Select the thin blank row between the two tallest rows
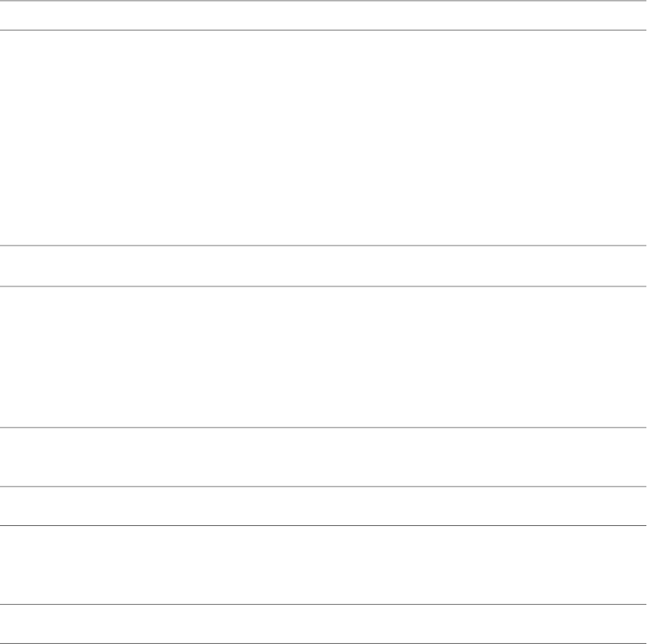The height and width of the screenshot is (644, 647). (x=323, y=266)
